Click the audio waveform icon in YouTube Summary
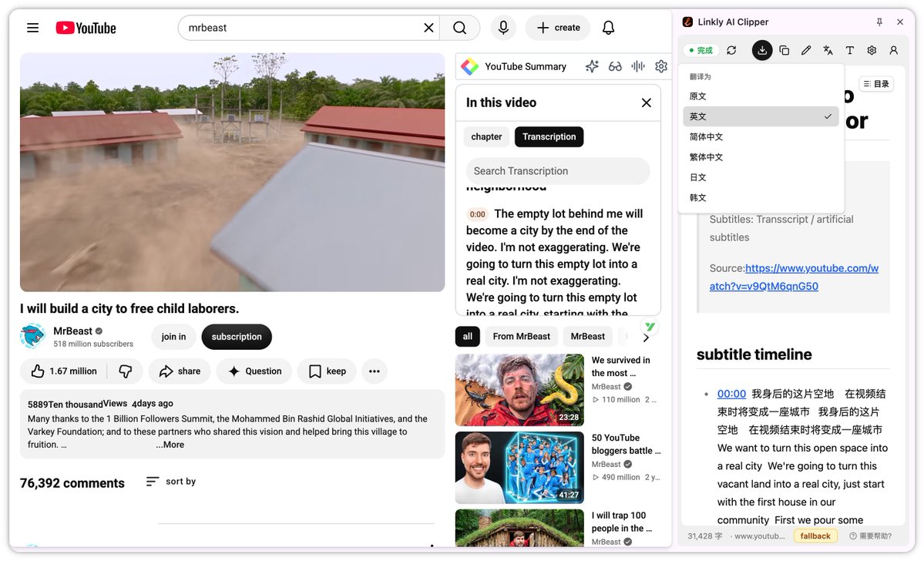Screen dimensions: 924x561 [x=638, y=66]
